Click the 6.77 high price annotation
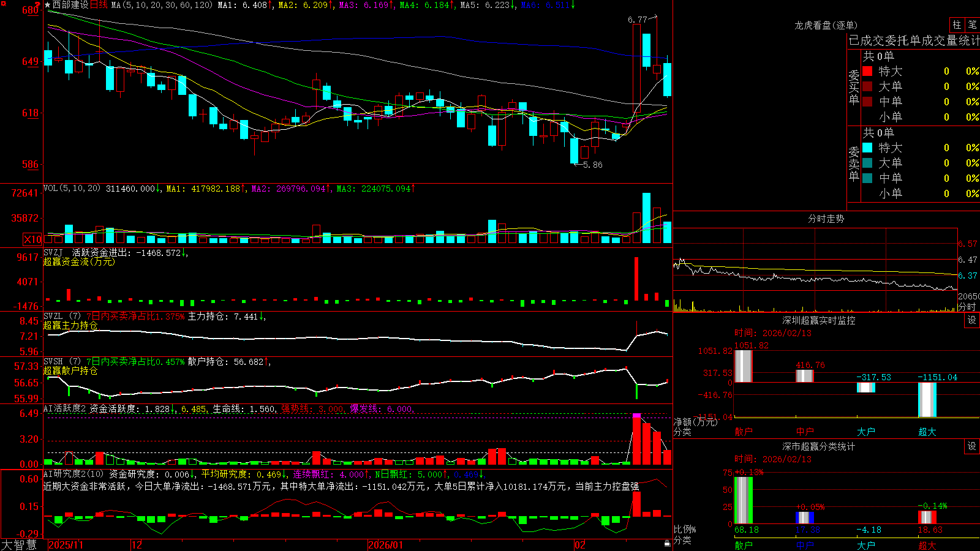Viewport: 980px width, 551px height. [638, 20]
